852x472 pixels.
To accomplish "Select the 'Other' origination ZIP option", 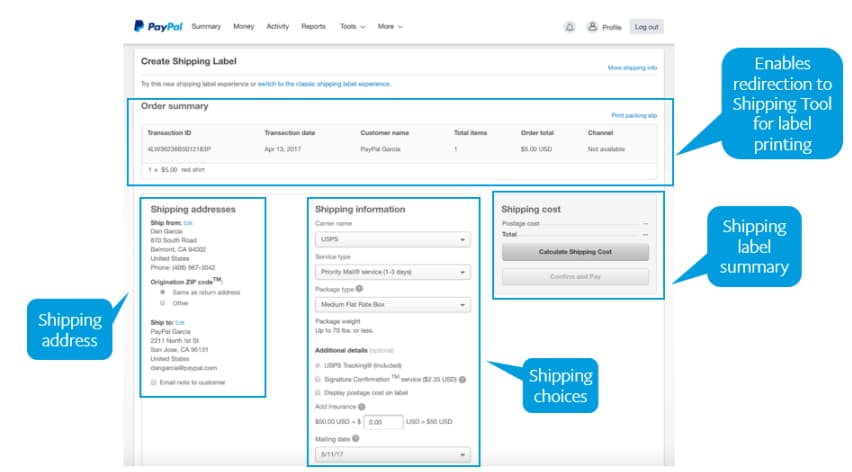I will pos(163,302).
